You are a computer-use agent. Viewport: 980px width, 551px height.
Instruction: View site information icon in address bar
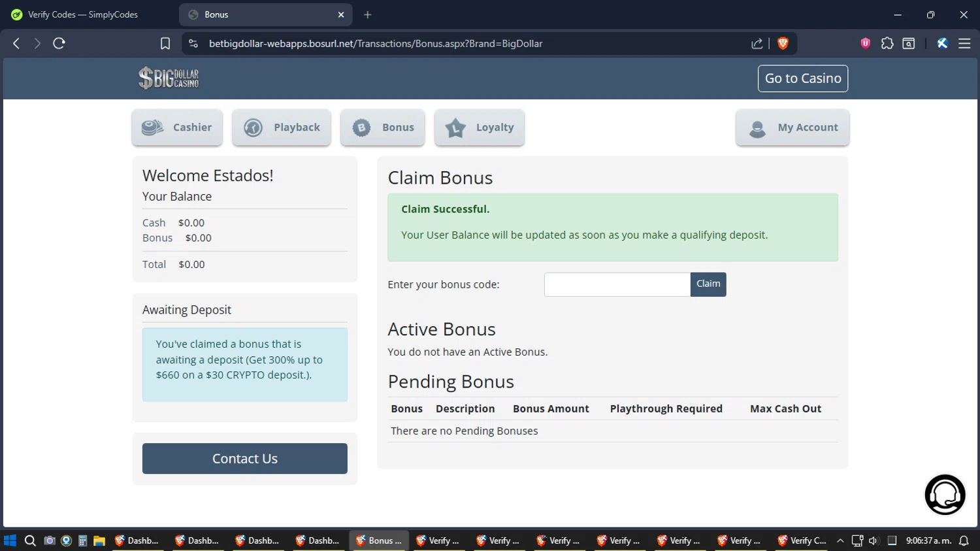coord(193,43)
